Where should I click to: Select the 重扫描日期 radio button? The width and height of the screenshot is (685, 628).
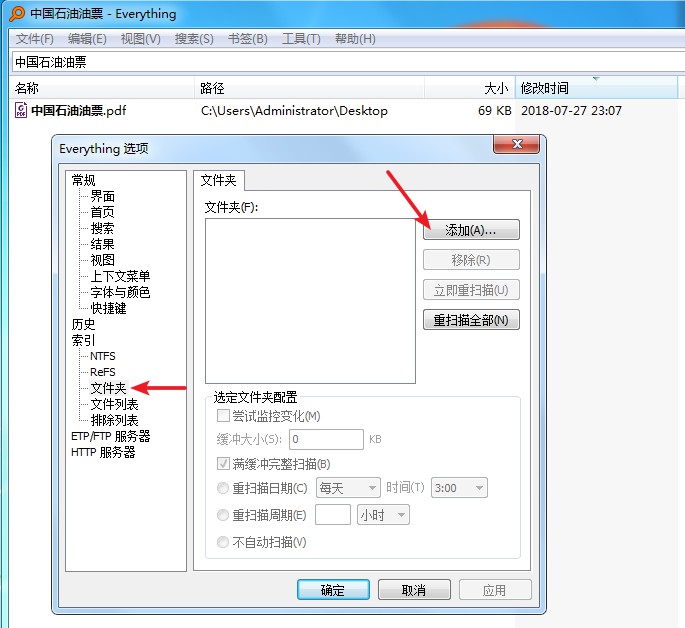[x=224, y=488]
